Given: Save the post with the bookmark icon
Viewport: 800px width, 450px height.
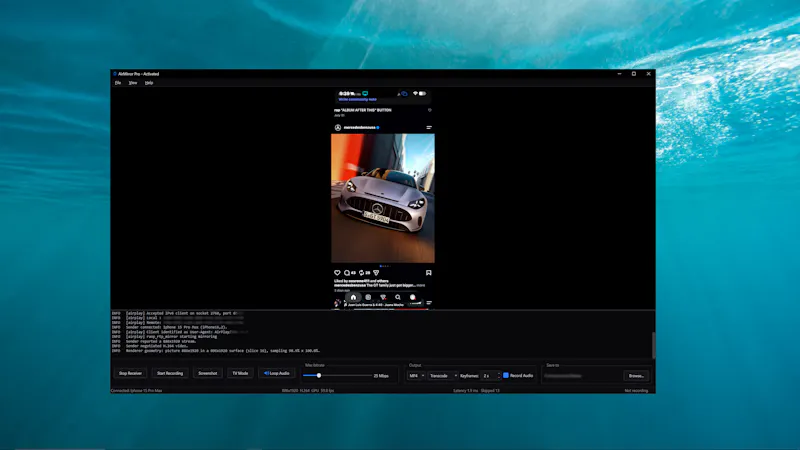Looking at the screenshot, I should pos(429,273).
